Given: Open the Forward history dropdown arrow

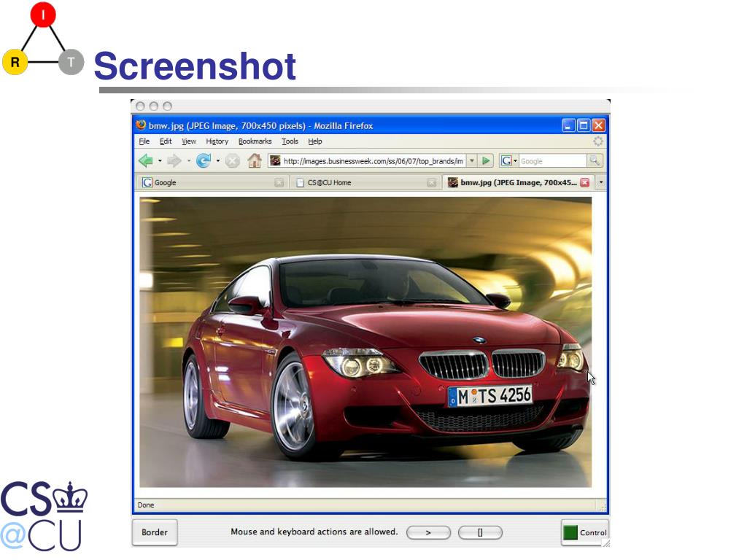Looking at the screenshot, I should 189,161.
